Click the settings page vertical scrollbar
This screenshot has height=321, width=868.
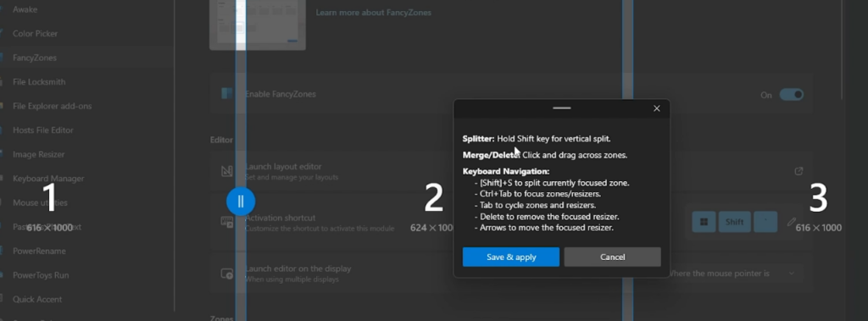(x=842, y=50)
